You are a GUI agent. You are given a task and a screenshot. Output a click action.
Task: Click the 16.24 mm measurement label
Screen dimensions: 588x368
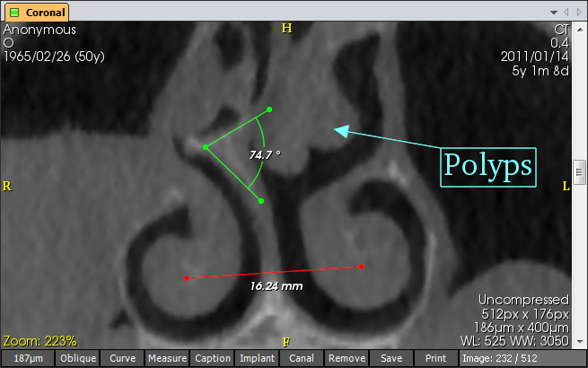276,286
